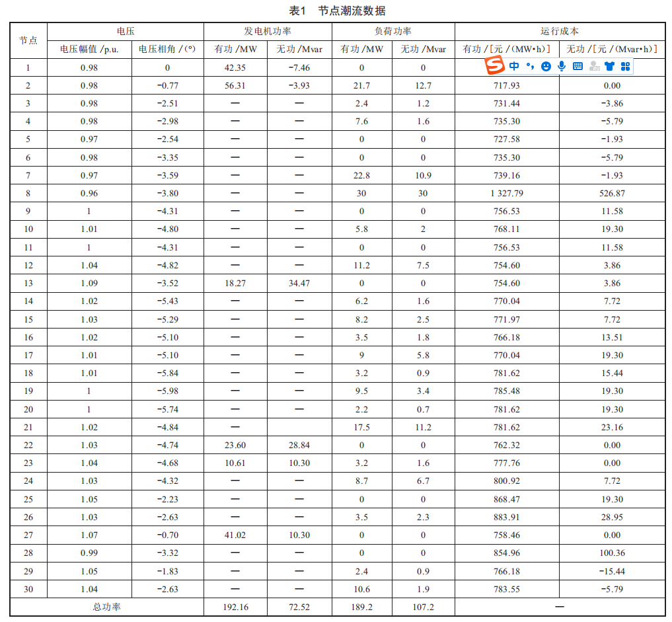This screenshot has height=622, width=672.
Task: Click the 总功率 row label
Action: (x=106, y=607)
